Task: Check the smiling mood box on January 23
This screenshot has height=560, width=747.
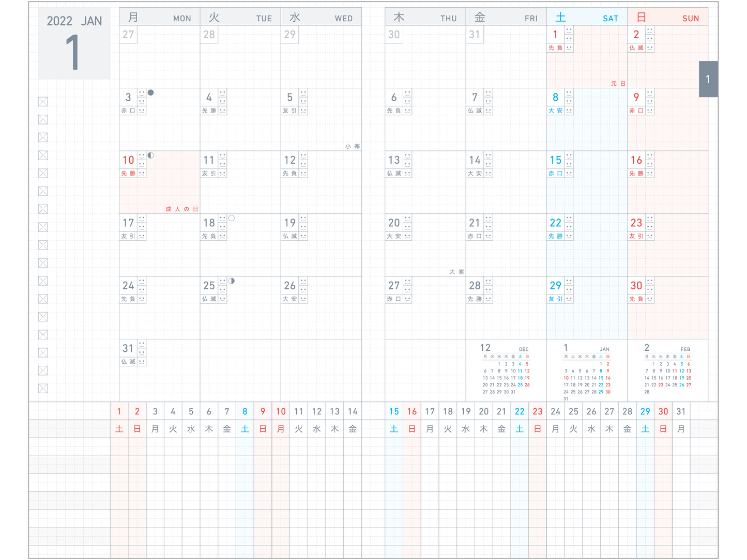Action: (650, 219)
